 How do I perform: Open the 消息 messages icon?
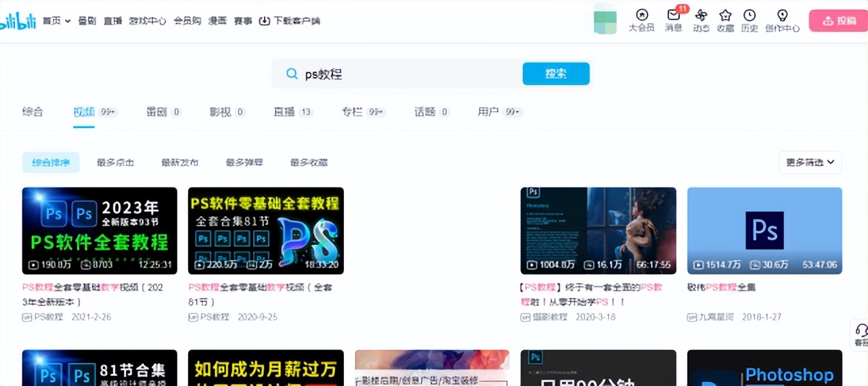(x=674, y=20)
